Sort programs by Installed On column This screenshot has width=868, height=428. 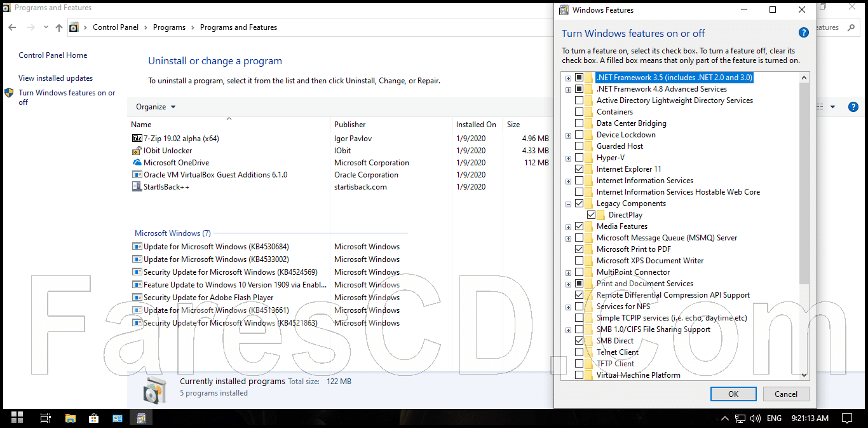click(x=477, y=125)
